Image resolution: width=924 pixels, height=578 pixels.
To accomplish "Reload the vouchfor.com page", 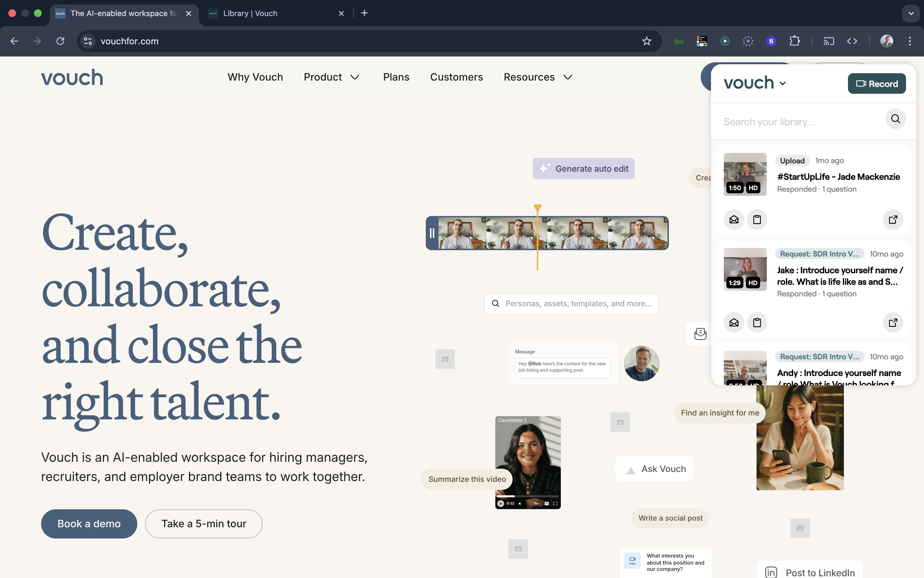I will click(x=60, y=41).
